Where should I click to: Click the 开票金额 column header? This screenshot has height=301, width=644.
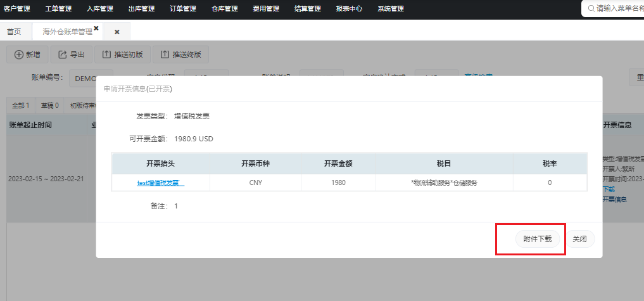pyautogui.click(x=338, y=163)
